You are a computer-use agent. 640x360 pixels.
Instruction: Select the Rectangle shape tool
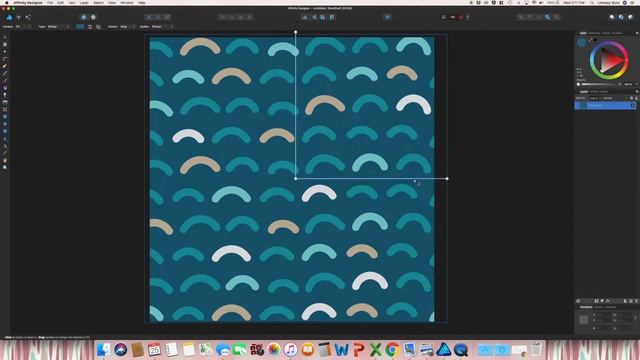click(x=5, y=117)
